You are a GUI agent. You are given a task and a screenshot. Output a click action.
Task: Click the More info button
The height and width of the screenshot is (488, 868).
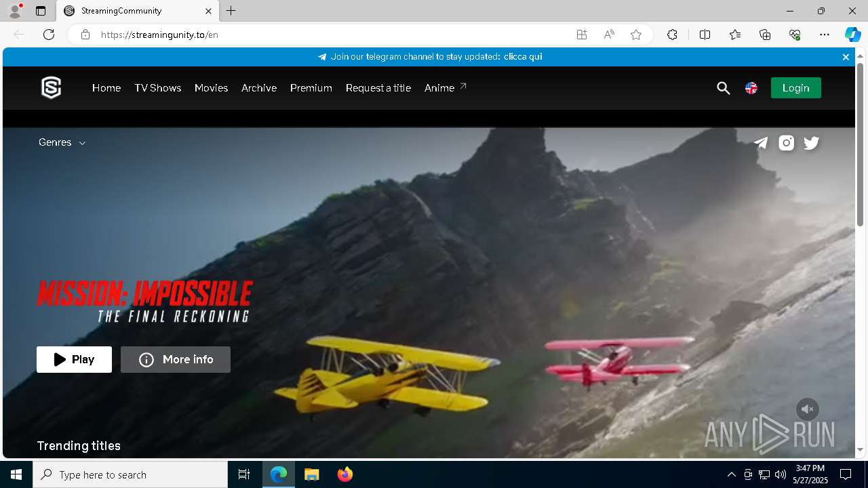[176, 360]
